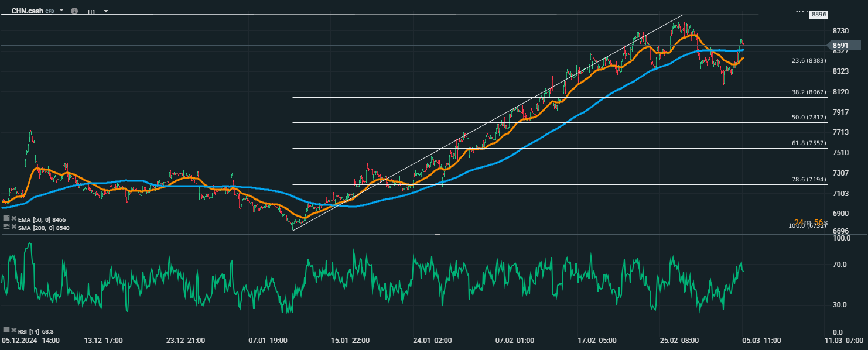Click the 7510 price axis label
The image size is (868, 350).
click(x=840, y=153)
